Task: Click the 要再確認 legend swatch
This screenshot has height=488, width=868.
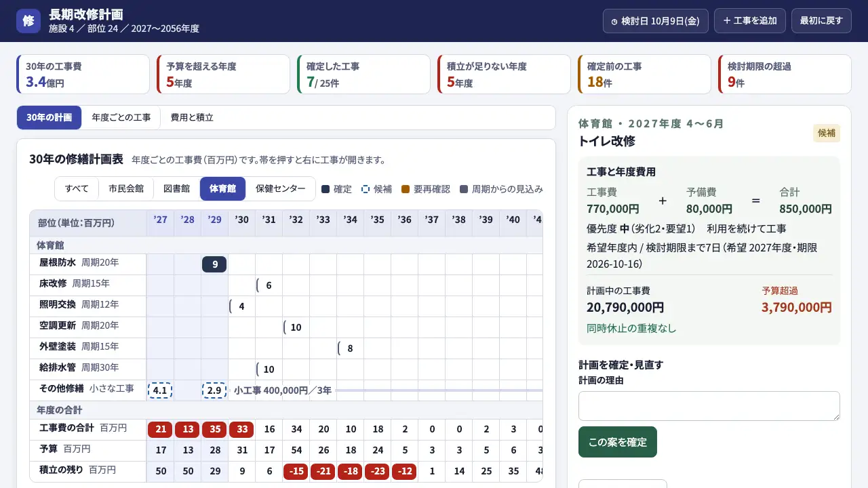Action: [x=406, y=189]
